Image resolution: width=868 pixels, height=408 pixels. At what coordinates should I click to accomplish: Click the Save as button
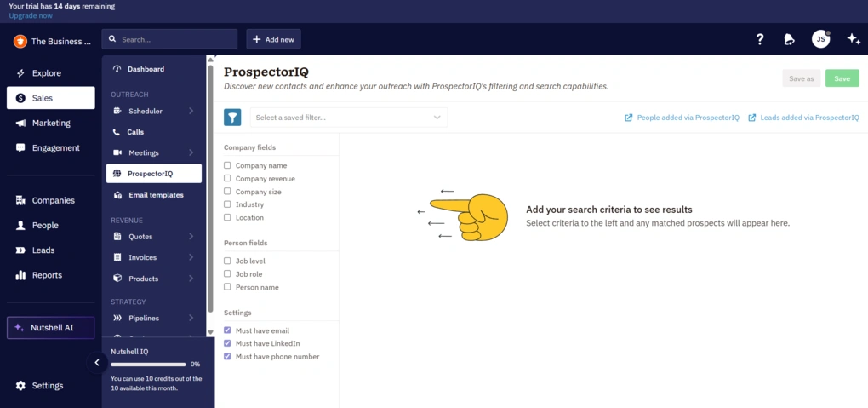(801, 78)
